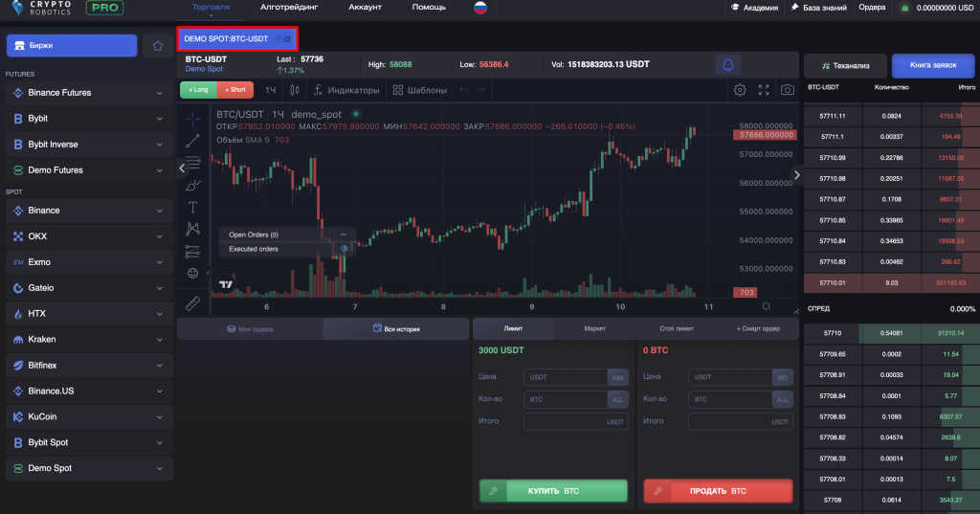Toggle ALL quantity for buy order
Viewport: 980px width, 514px height.
point(617,399)
